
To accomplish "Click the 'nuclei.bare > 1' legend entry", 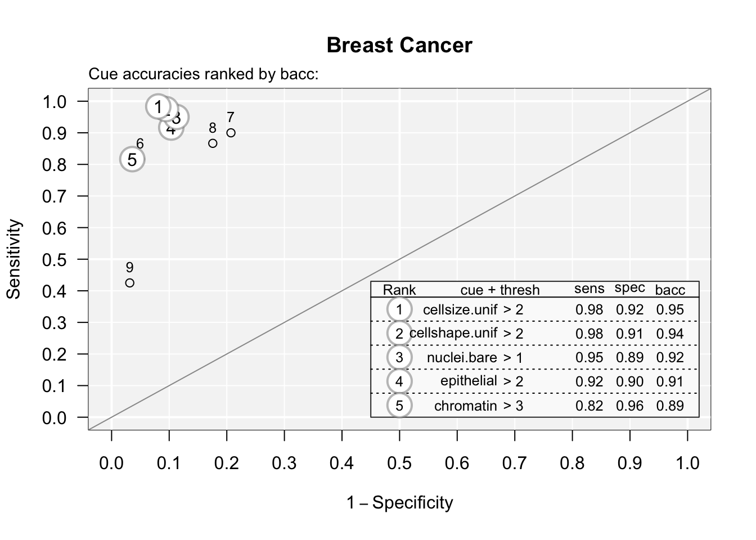I will [x=475, y=357].
